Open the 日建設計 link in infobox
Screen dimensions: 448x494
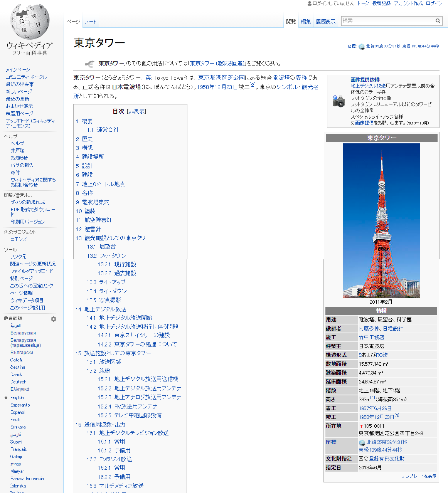click(x=393, y=329)
